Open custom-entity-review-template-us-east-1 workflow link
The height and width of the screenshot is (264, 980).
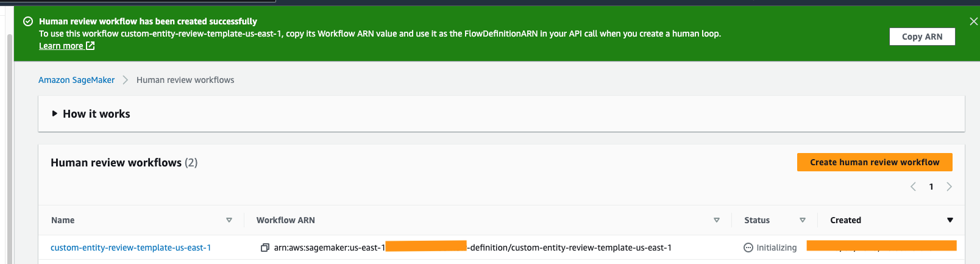click(x=130, y=248)
